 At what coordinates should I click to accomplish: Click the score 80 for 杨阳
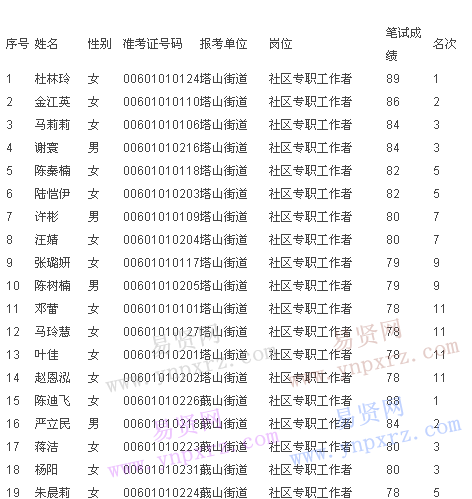point(393,470)
